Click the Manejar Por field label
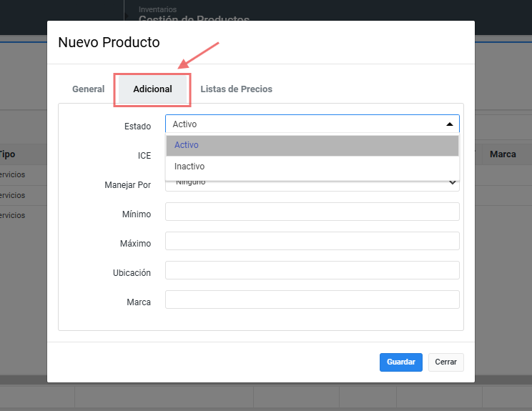 pos(127,185)
